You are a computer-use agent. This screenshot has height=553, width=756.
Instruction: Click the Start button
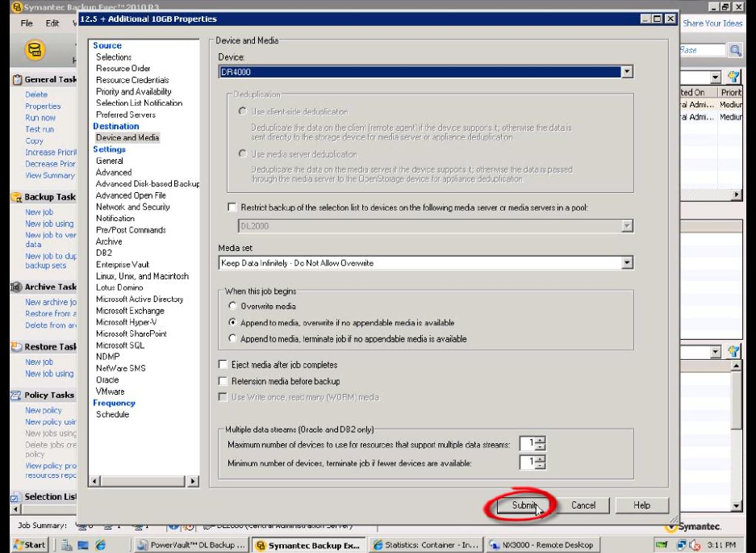click(x=29, y=545)
